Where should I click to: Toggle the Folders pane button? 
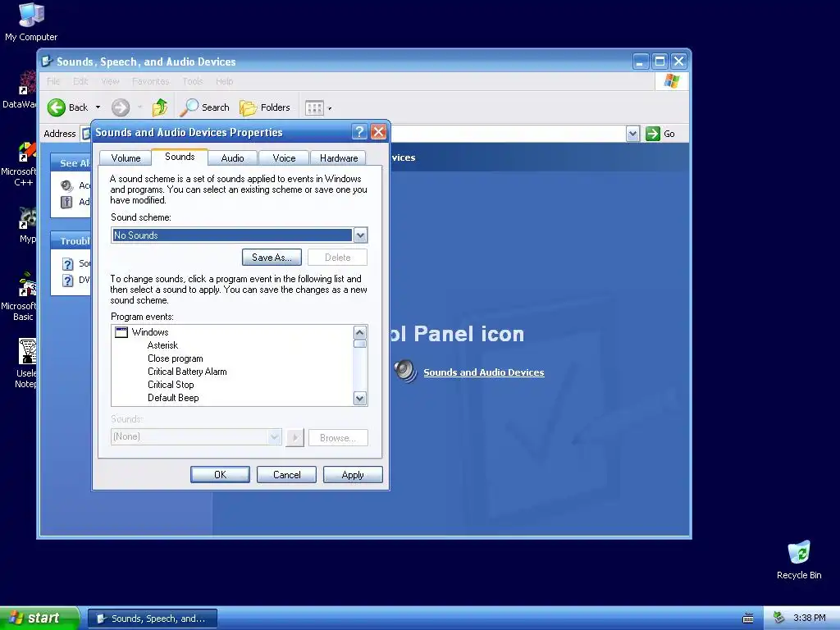click(x=265, y=107)
